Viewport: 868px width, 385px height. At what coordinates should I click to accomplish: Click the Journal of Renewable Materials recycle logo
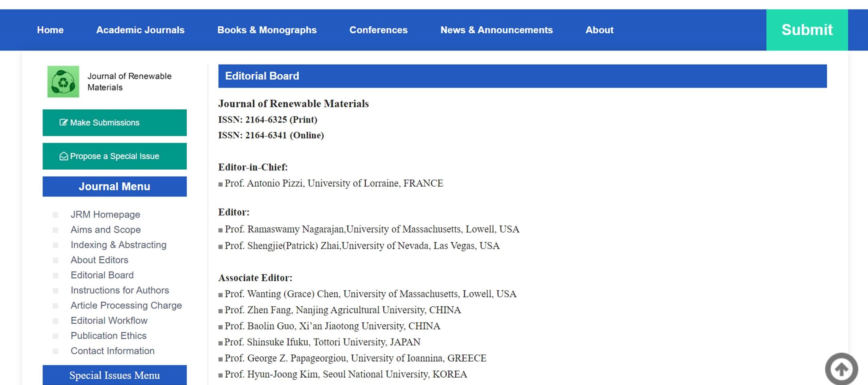pyautogui.click(x=63, y=82)
